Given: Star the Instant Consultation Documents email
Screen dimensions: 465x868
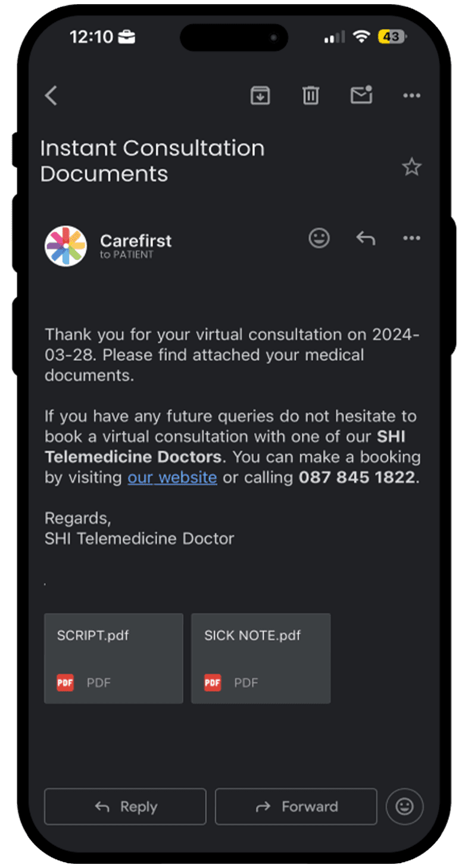Looking at the screenshot, I should pyautogui.click(x=411, y=167).
